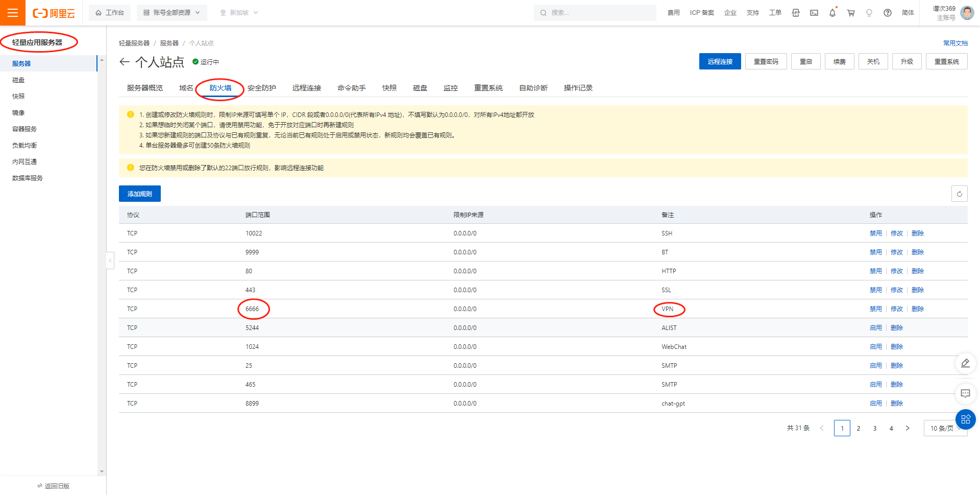Select 镜像 in the sidebar
This screenshot has height=495, width=980.
pyautogui.click(x=48, y=112)
